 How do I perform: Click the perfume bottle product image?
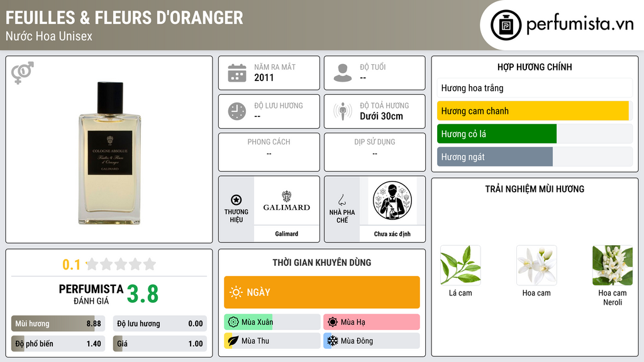109,153
